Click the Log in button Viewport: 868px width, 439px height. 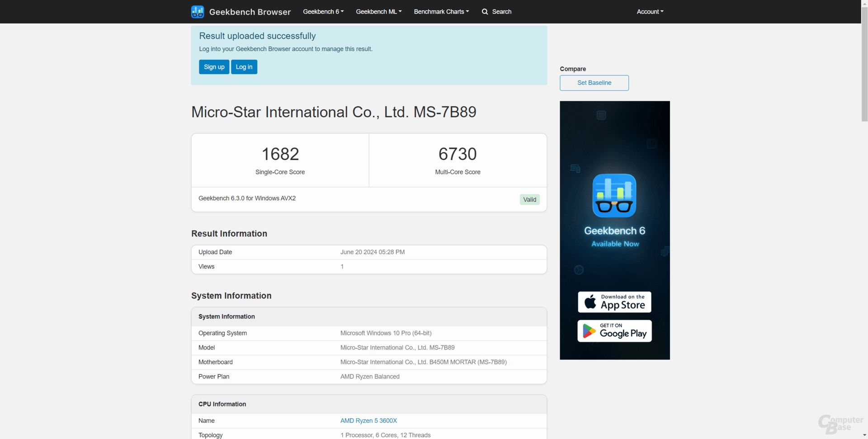tap(244, 67)
